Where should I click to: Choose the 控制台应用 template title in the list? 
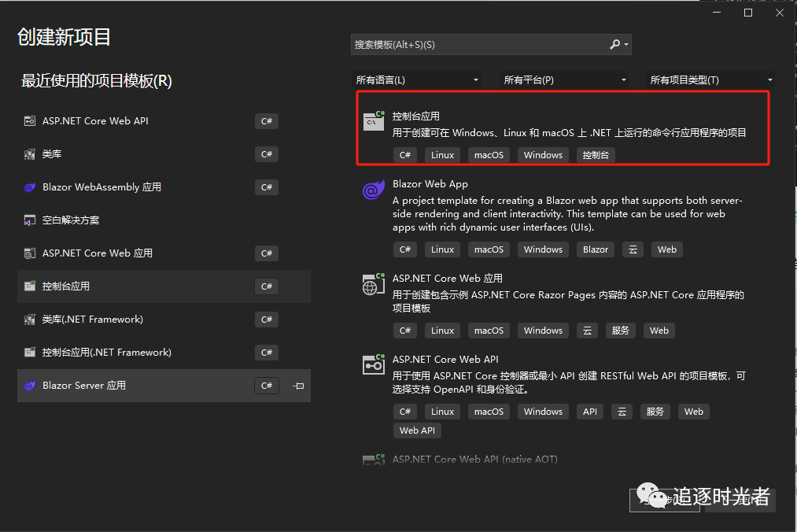pyautogui.click(x=415, y=116)
